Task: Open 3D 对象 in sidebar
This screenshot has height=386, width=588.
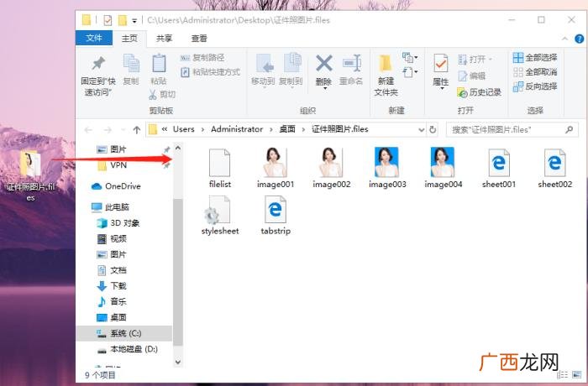Action: (x=118, y=223)
